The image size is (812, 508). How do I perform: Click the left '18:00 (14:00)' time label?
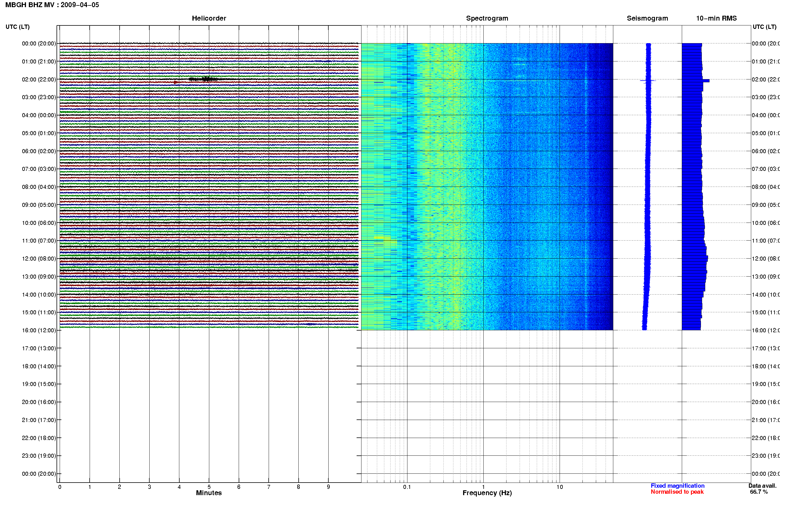pos(39,366)
